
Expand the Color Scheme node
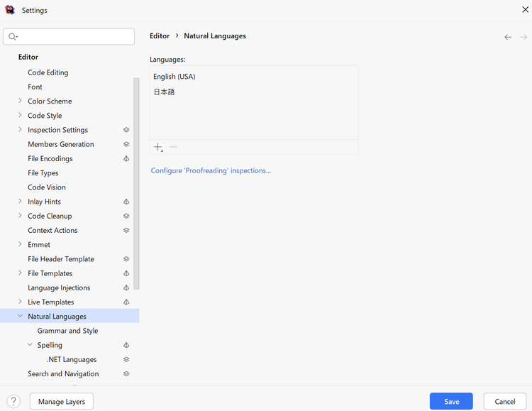tap(20, 101)
